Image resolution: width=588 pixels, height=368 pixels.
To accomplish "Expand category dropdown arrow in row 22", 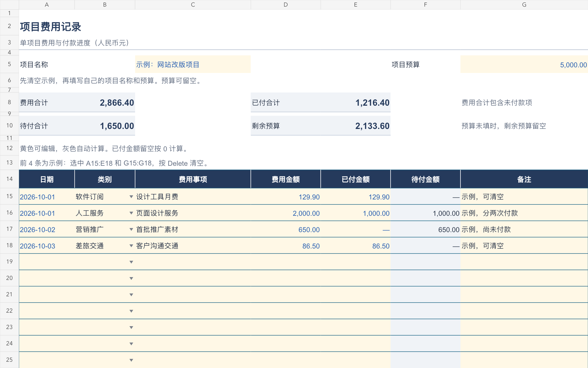I will (131, 311).
